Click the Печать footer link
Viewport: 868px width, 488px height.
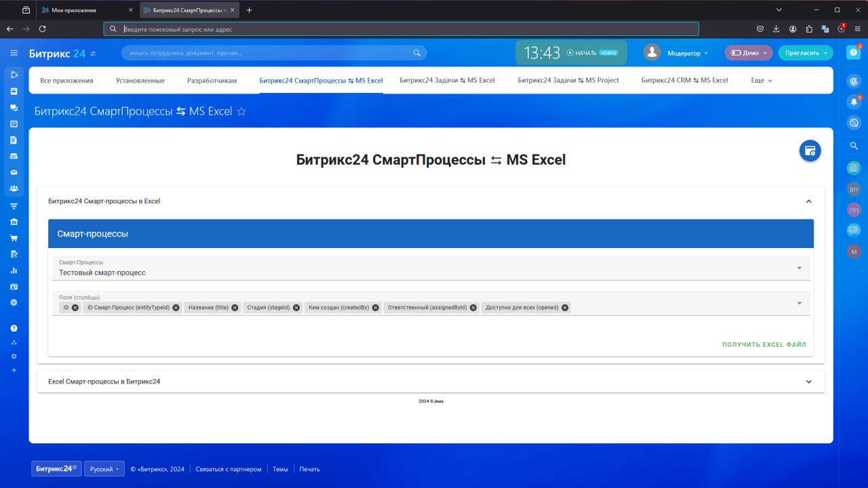[x=309, y=469]
